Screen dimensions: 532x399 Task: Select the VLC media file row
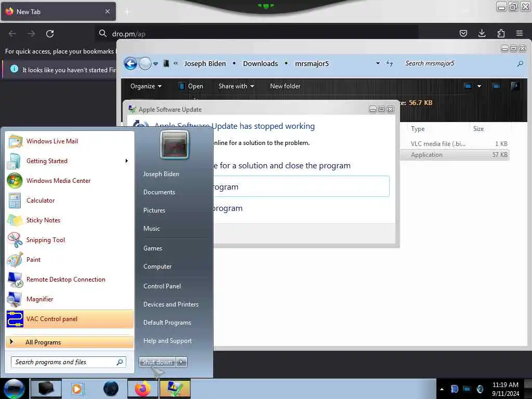[455, 143]
